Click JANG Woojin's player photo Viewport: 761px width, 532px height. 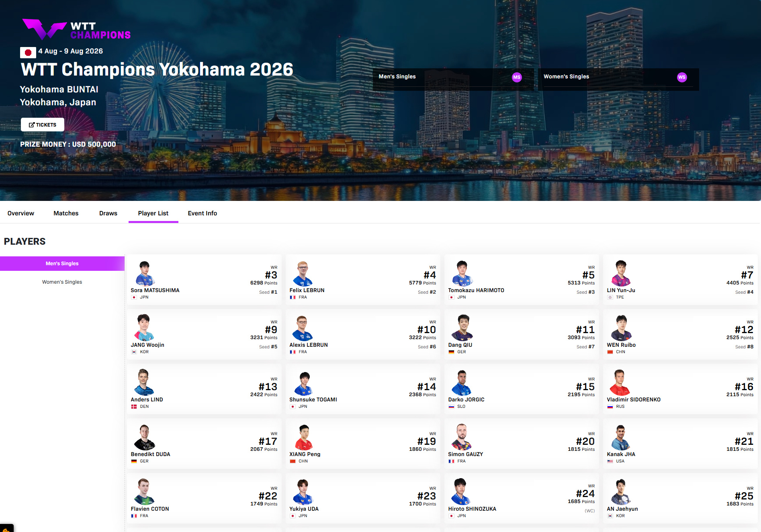point(144,328)
